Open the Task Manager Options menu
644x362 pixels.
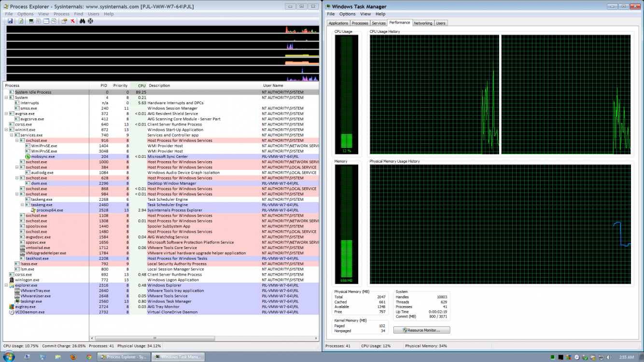pyautogui.click(x=347, y=14)
